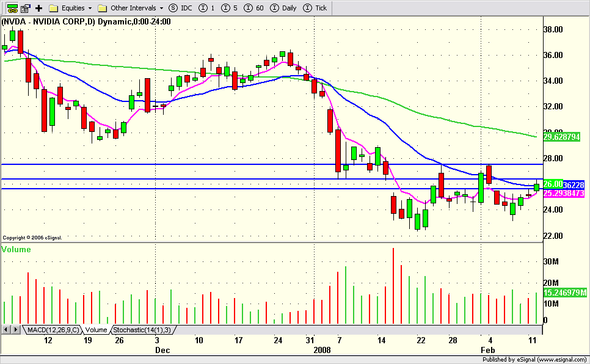The width and height of the screenshot is (590, 364).
Task: Click the date label 11 on time axis
Action: [x=532, y=340]
